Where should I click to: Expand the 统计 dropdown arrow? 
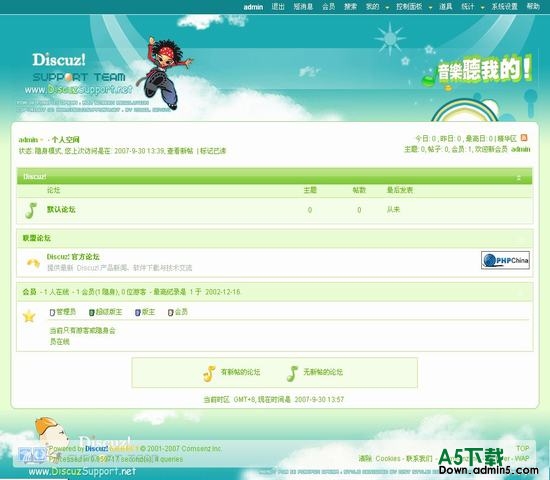[x=483, y=7]
